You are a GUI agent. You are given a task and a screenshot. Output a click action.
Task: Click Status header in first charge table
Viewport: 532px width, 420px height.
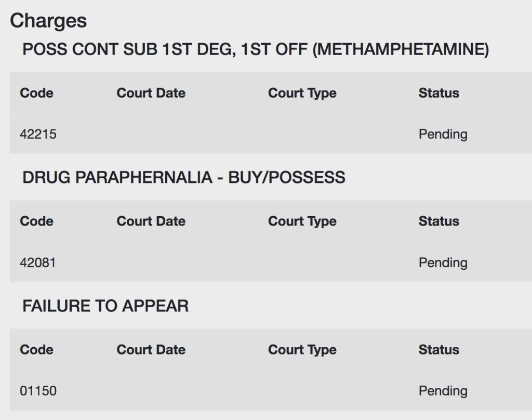pos(438,93)
